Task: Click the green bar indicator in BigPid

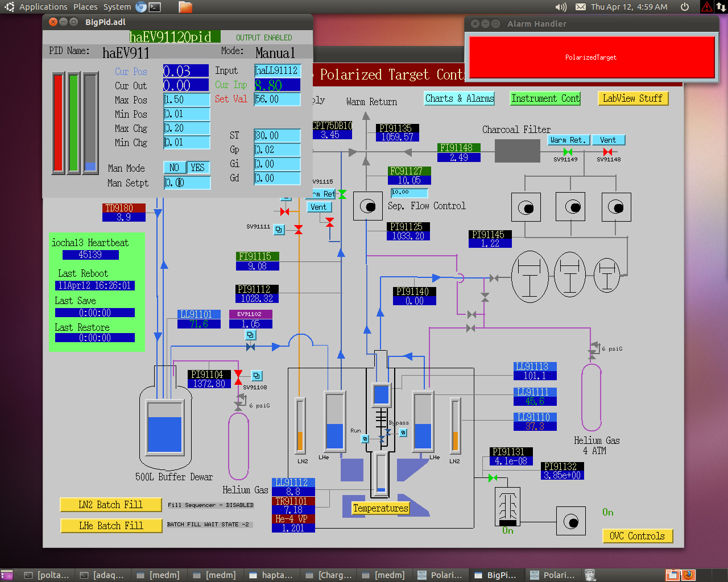Action: [73, 122]
